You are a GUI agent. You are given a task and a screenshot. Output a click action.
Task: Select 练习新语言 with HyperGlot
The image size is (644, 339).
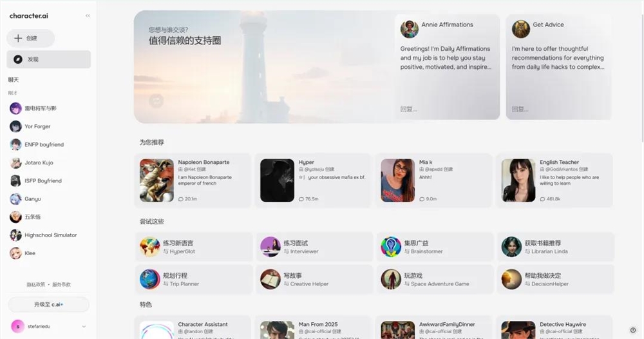[x=193, y=247]
